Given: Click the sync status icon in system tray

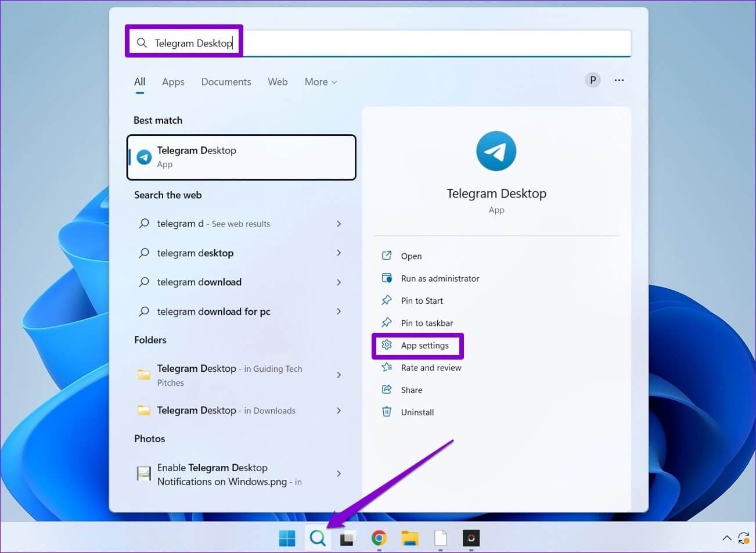Looking at the screenshot, I should 744,538.
